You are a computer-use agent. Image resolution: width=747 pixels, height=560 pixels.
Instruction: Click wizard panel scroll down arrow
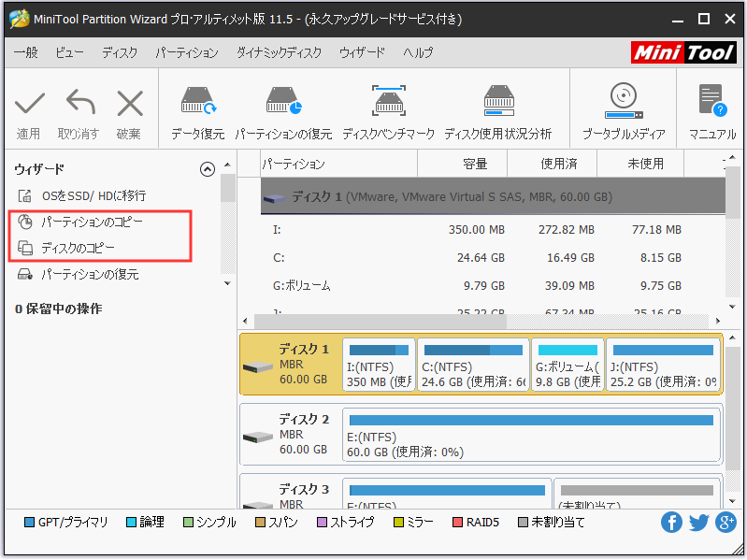pyautogui.click(x=228, y=283)
